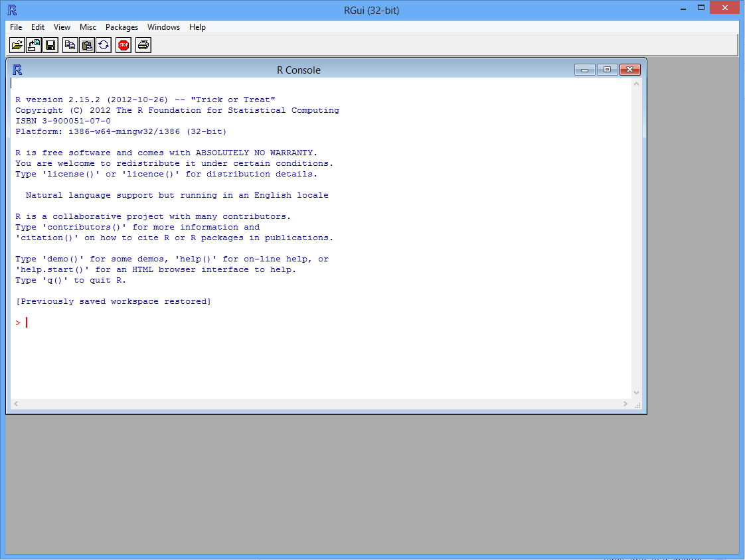Save workspace using the floppy disk icon
The width and height of the screenshot is (745, 560).
pyautogui.click(x=50, y=45)
